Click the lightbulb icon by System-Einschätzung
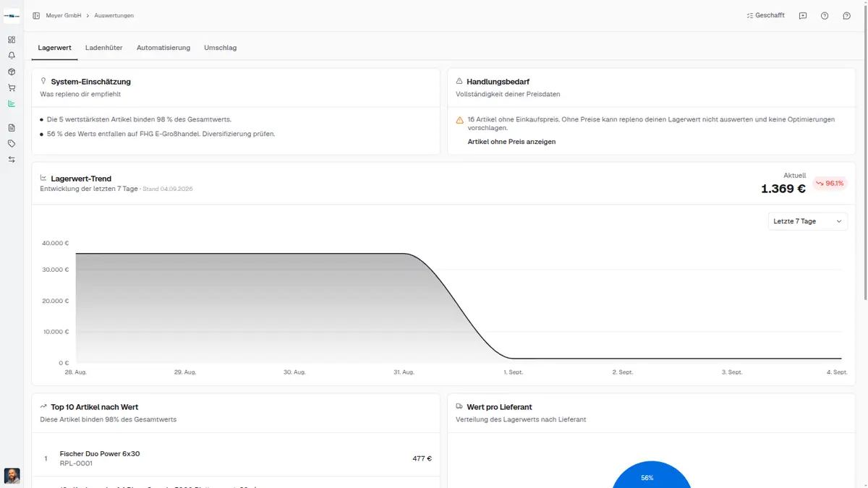The width and height of the screenshot is (868, 488). pyautogui.click(x=43, y=81)
